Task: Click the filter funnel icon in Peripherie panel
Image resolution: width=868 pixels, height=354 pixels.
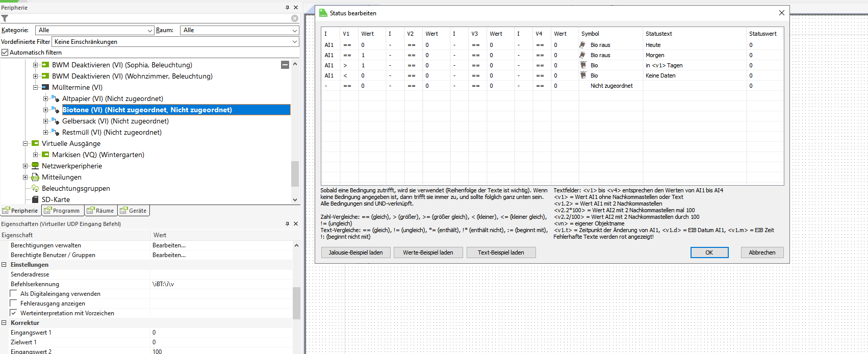Action: (5, 18)
